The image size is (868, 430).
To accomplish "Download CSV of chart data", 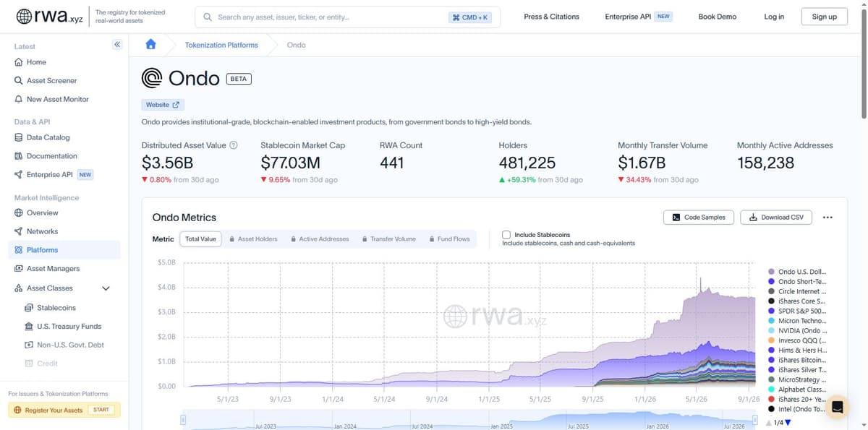I will point(776,218).
